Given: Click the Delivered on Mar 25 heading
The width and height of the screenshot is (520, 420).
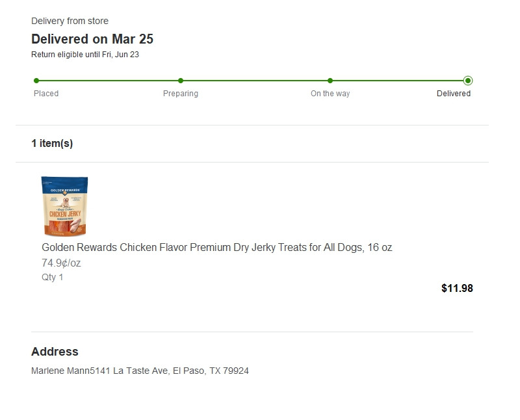Looking at the screenshot, I should pyautogui.click(x=92, y=39).
